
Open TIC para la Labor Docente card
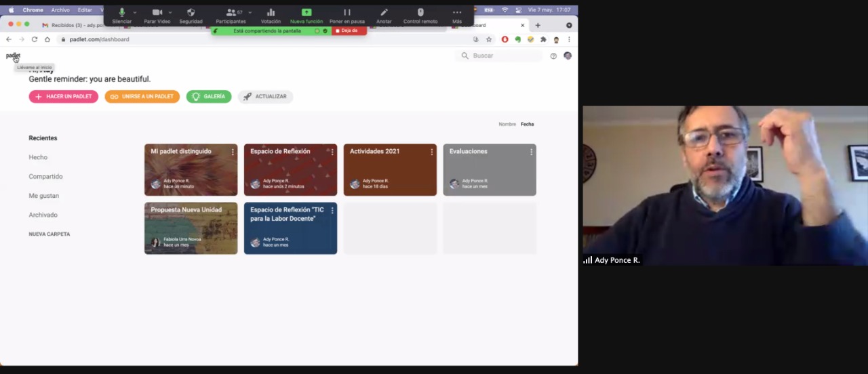(290, 228)
